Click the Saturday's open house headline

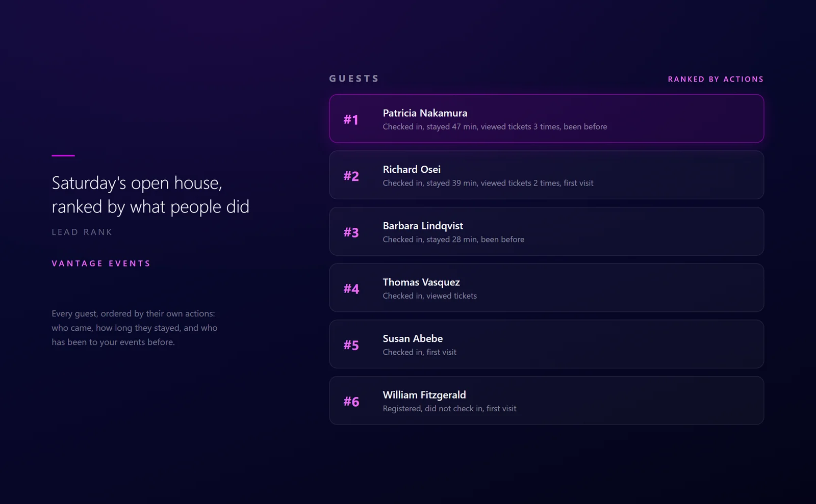tap(150, 195)
